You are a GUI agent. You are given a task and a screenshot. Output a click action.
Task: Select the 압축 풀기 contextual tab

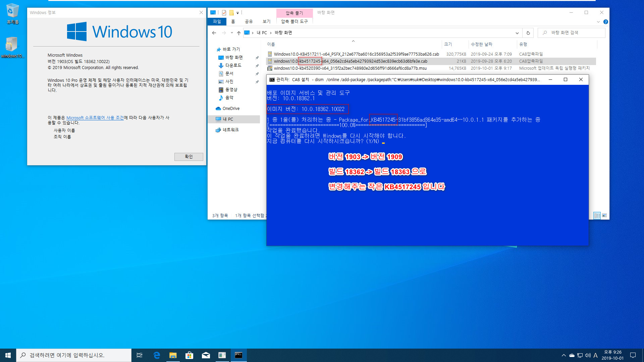coord(294,13)
